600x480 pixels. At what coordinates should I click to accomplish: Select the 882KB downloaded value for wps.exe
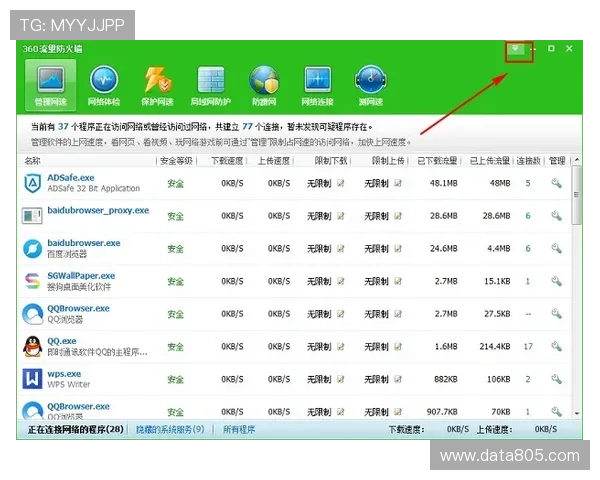[446, 379]
